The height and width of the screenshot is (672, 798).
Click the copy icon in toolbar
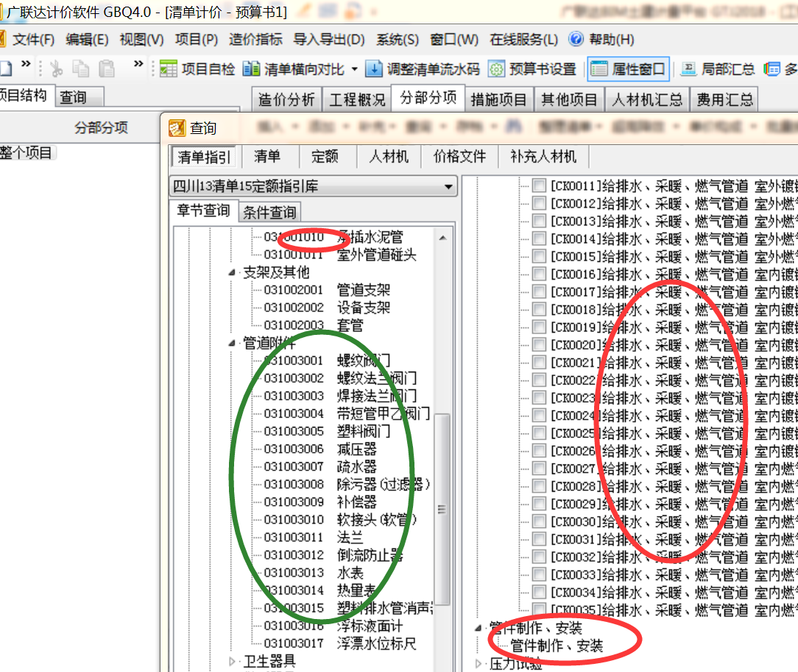[80, 68]
